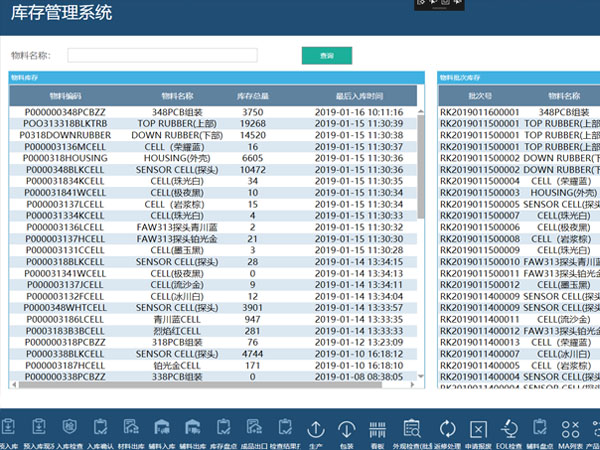Click the 物料编码 column header
600x450 pixels.
coord(65,95)
